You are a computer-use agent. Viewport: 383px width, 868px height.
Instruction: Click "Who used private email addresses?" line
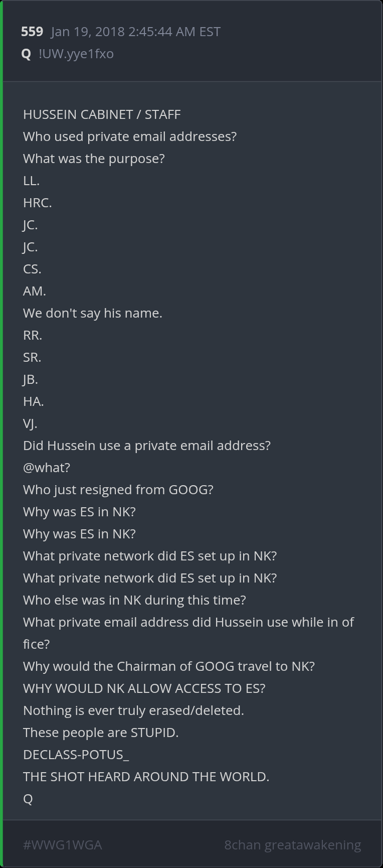(130, 136)
